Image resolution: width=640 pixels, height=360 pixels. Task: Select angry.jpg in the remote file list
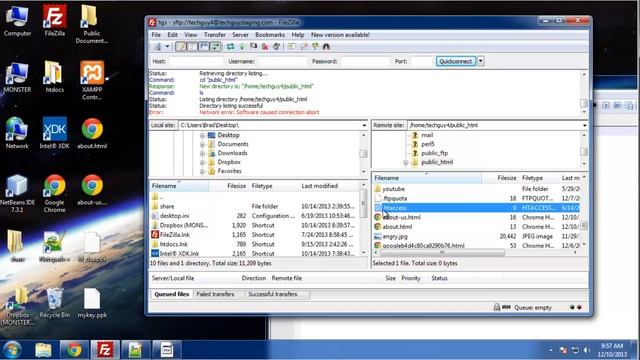pos(395,236)
